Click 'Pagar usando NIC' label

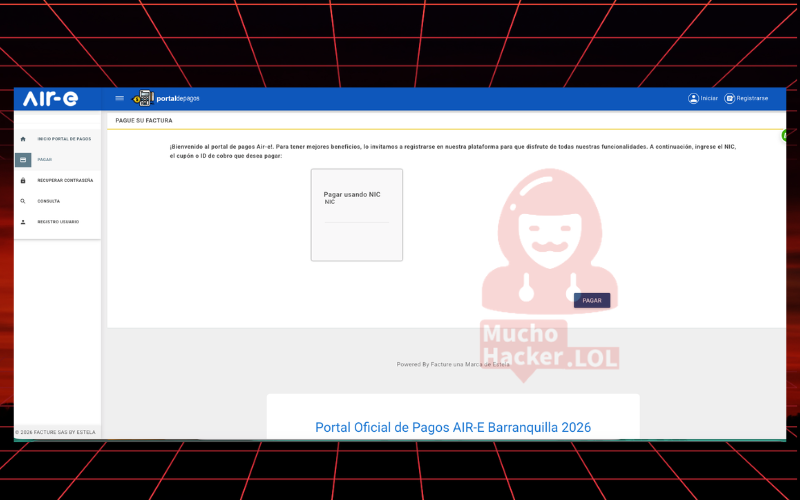(x=352, y=194)
